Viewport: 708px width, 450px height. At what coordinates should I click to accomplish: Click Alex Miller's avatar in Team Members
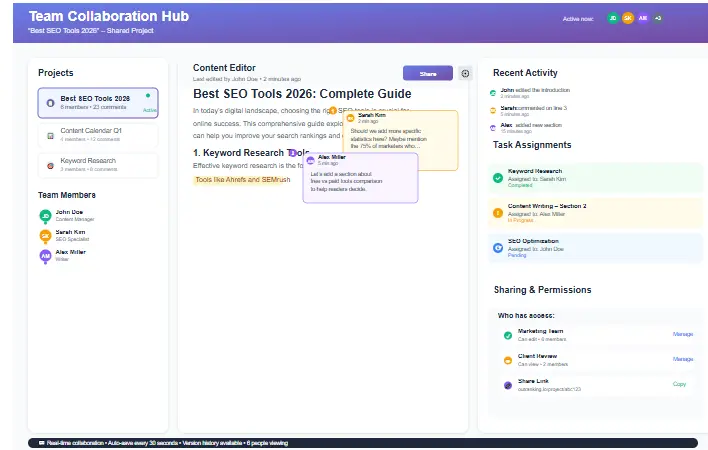[45, 256]
